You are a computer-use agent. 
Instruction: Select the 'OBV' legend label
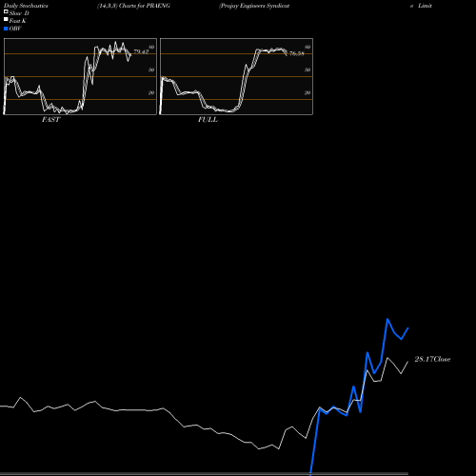15,29
